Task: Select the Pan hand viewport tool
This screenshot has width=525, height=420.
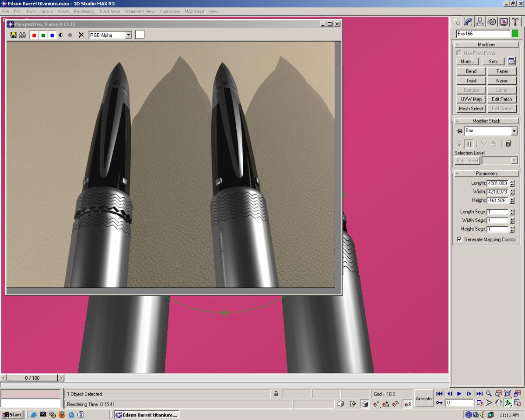Action: coord(498,402)
